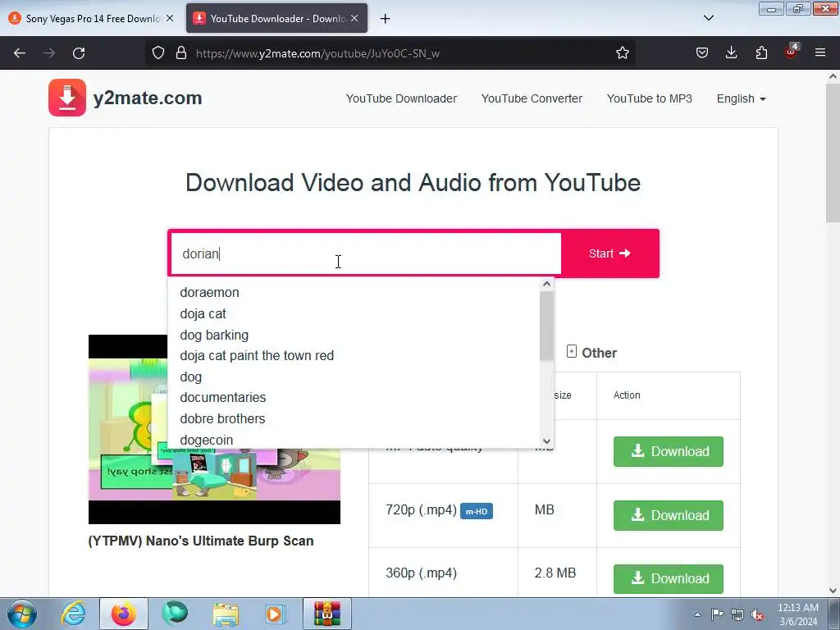Download the 360p mp4 version
The image size is (840, 630).
click(668, 578)
